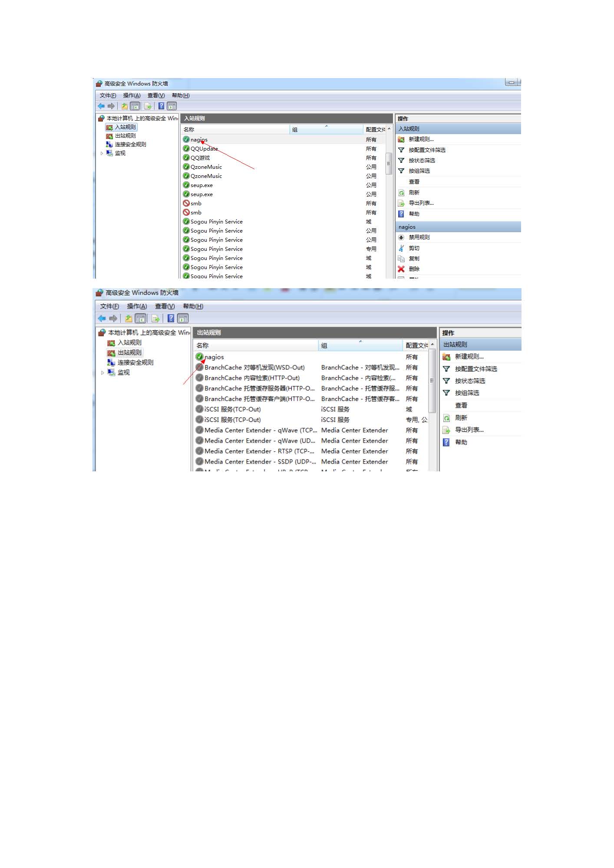Click blue help icon in inbound window toolbar
This screenshot has width=614, height=868.
pyautogui.click(x=161, y=106)
